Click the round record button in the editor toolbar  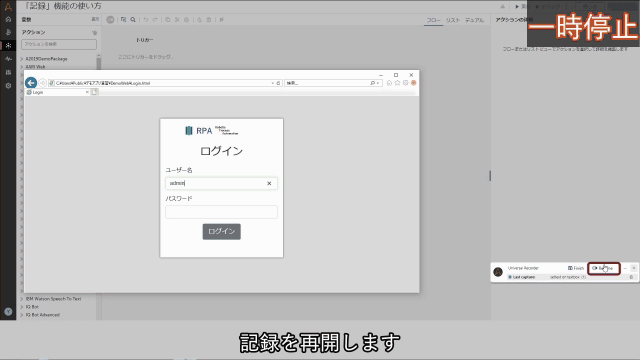click(110, 20)
